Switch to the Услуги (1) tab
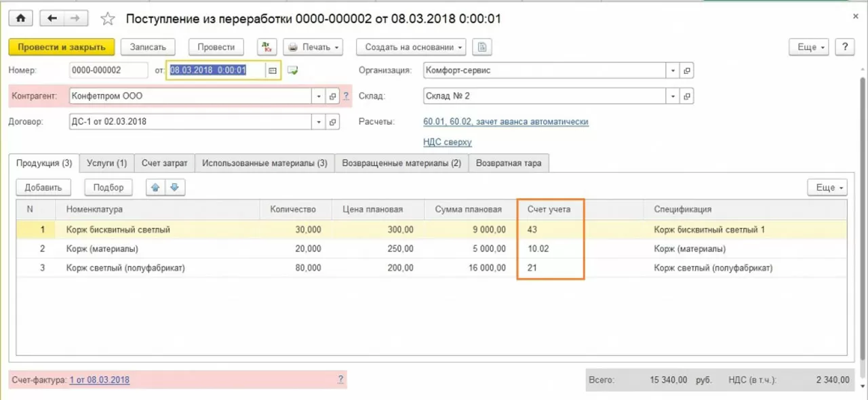The width and height of the screenshot is (868, 400). click(106, 163)
